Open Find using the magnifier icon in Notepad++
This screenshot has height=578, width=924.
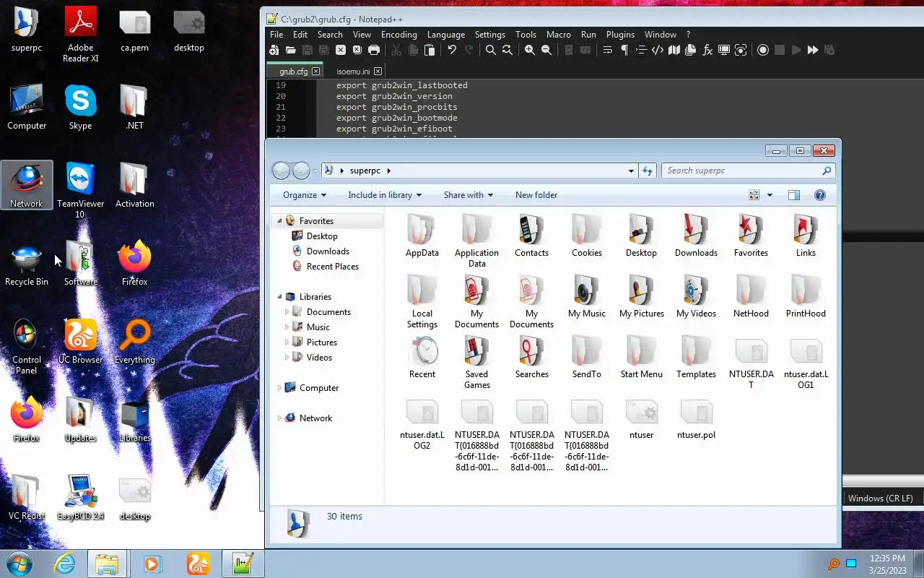tap(491, 50)
